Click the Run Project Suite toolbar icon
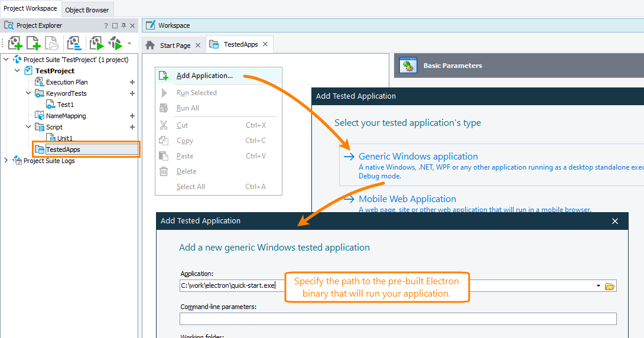The height and width of the screenshot is (338, 644). tap(115, 43)
